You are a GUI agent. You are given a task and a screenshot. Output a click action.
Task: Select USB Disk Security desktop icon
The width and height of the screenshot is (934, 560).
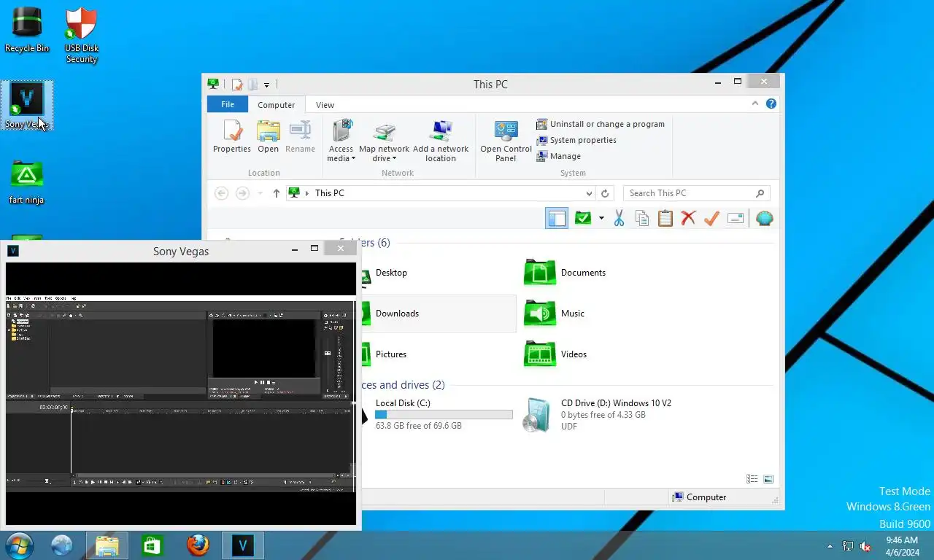[x=82, y=36]
